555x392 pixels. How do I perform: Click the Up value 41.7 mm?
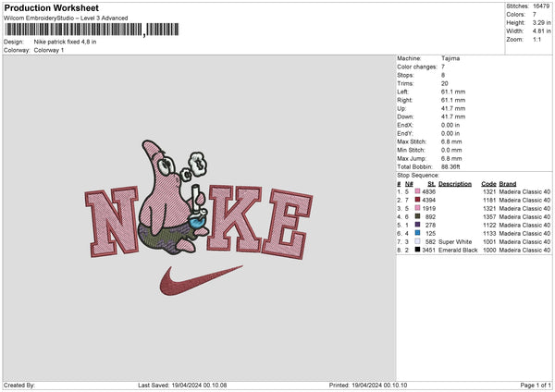453,108
